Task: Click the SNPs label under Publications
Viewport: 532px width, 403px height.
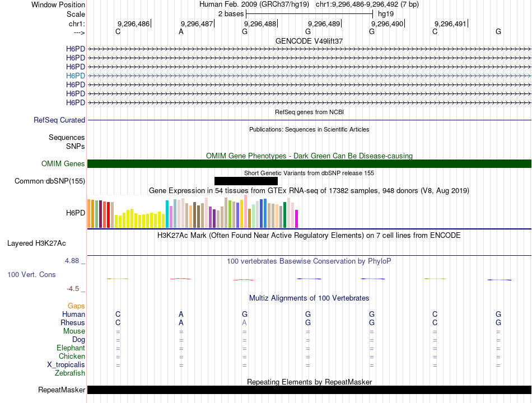Action: tap(76, 146)
